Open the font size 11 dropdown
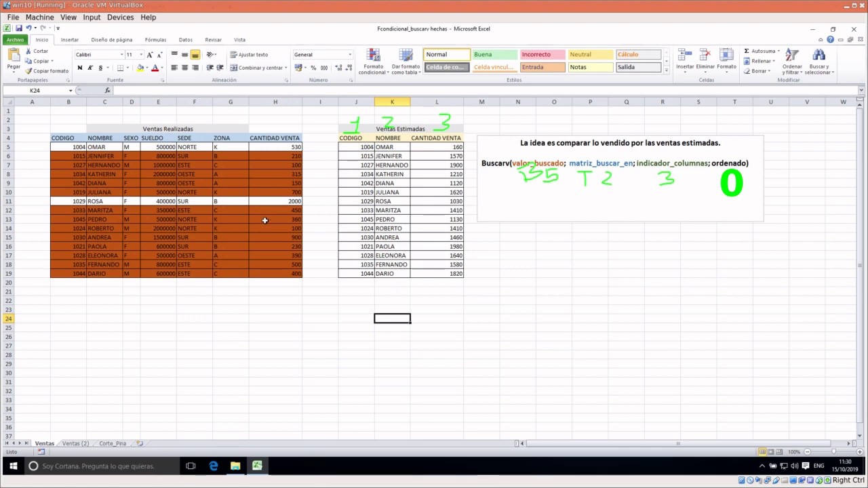The image size is (868, 488). (x=141, y=55)
